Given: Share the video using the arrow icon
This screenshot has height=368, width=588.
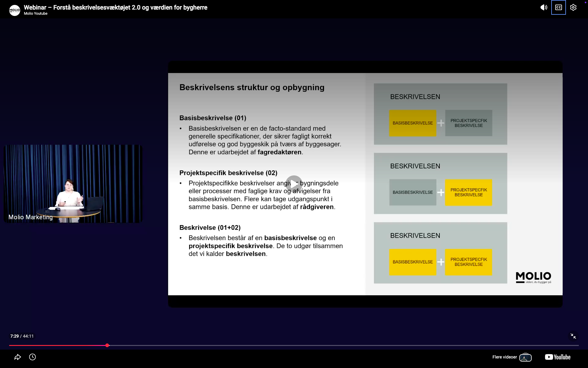Looking at the screenshot, I should click(x=17, y=357).
